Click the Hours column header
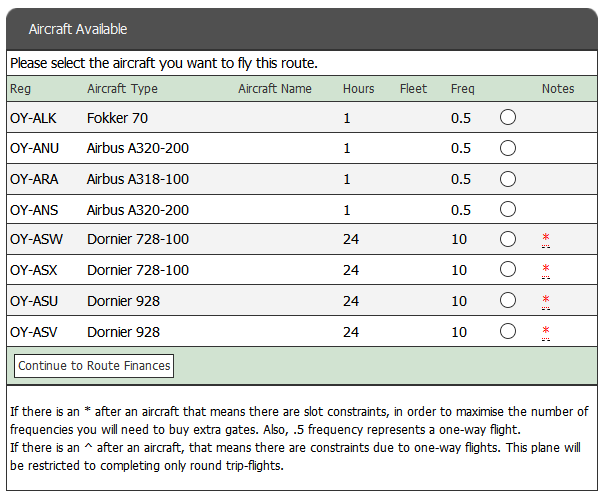This screenshot has height=497, width=611. tap(358, 89)
